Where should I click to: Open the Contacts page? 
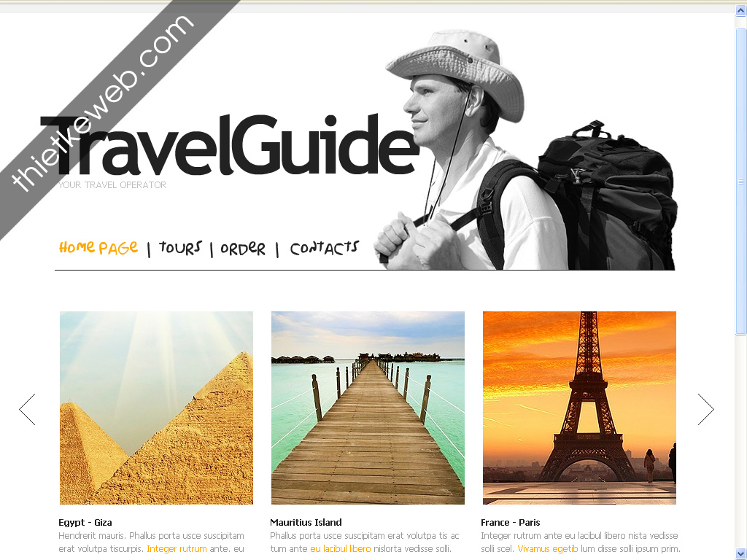[324, 248]
